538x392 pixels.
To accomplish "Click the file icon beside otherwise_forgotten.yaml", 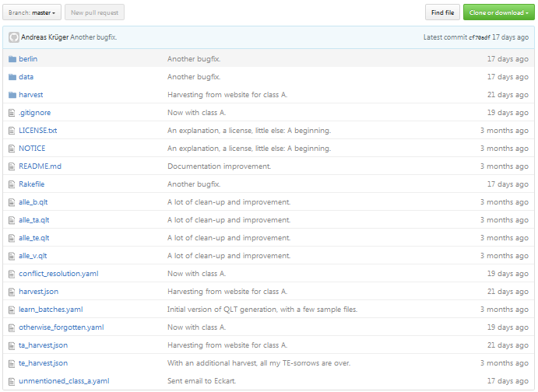I will pyautogui.click(x=12, y=327).
